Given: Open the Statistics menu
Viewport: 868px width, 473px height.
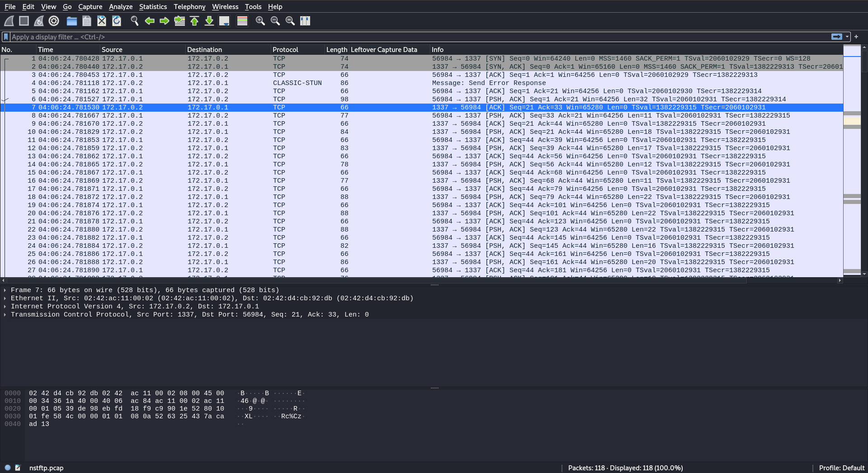Looking at the screenshot, I should [153, 7].
